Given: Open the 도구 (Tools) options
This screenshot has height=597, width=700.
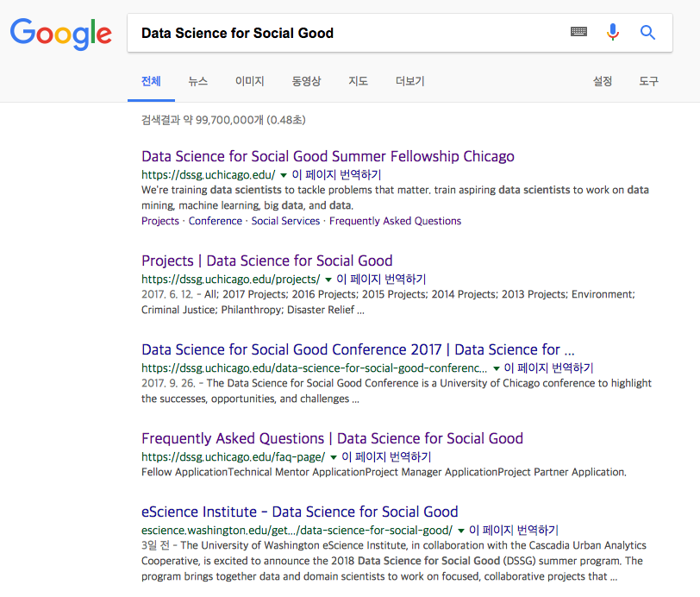Looking at the screenshot, I should click(x=648, y=81).
